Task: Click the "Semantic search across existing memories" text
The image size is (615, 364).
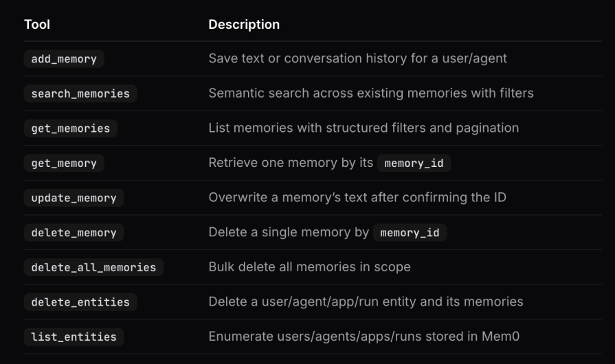Action: click(370, 93)
